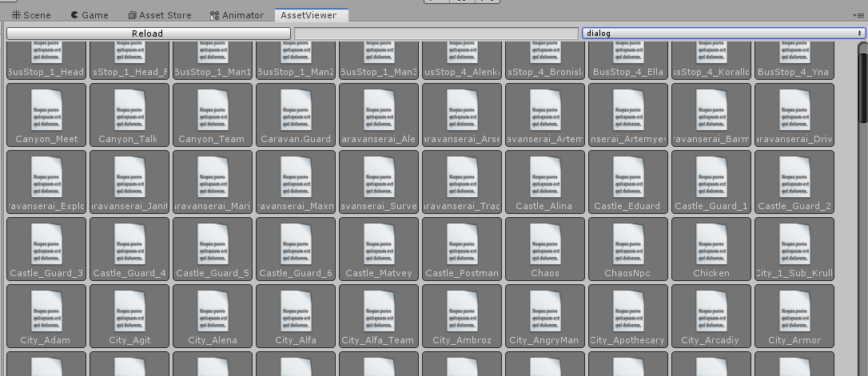Choose the Caravanserai_Barm asset tile

711,115
